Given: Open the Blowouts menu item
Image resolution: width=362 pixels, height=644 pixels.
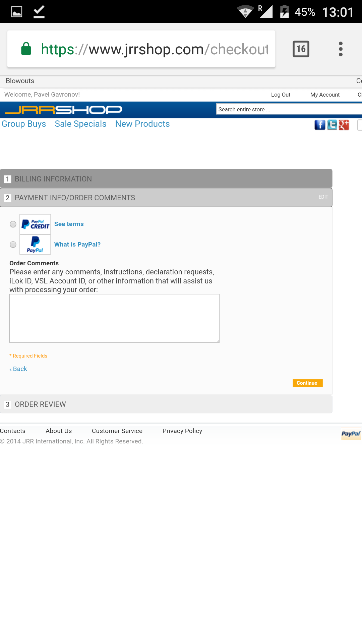Looking at the screenshot, I should click(20, 81).
